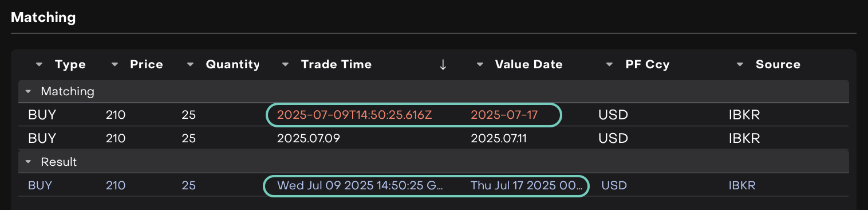Open the Type column filter arrow
This screenshot has height=210, width=868.
(x=39, y=65)
